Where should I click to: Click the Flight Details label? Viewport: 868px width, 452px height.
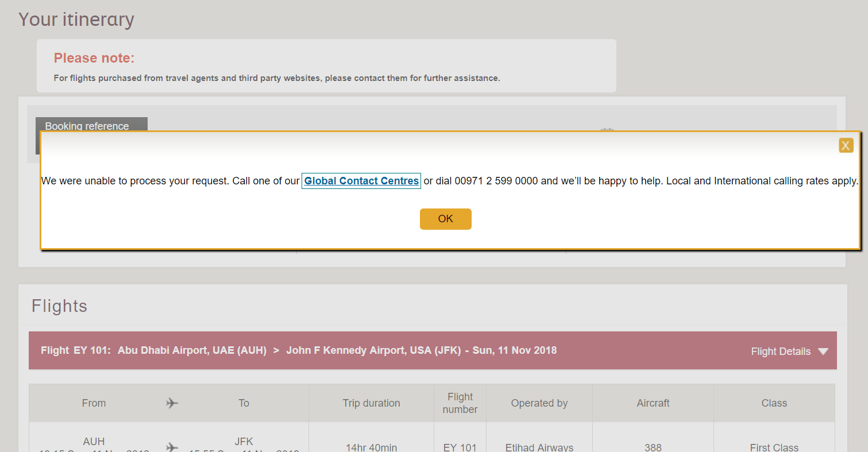coord(780,351)
